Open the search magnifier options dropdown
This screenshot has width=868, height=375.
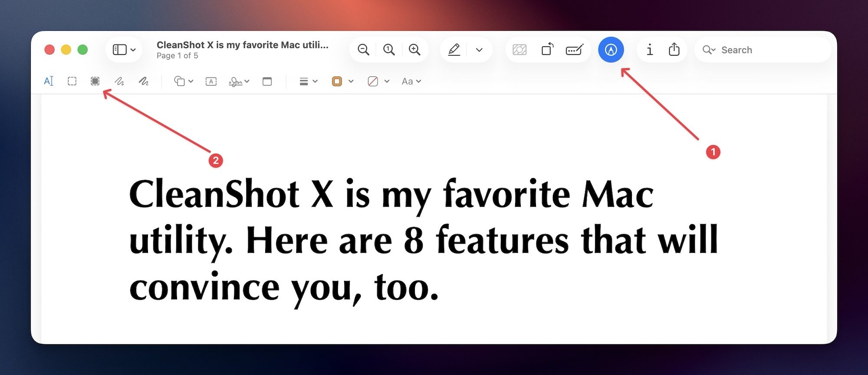tap(709, 50)
